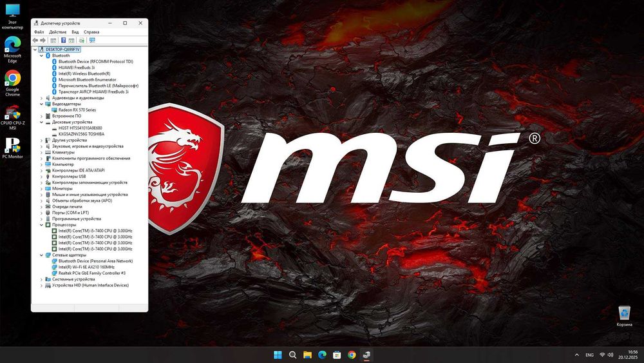Select Объекты обработки звука (APO) row

(82, 201)
